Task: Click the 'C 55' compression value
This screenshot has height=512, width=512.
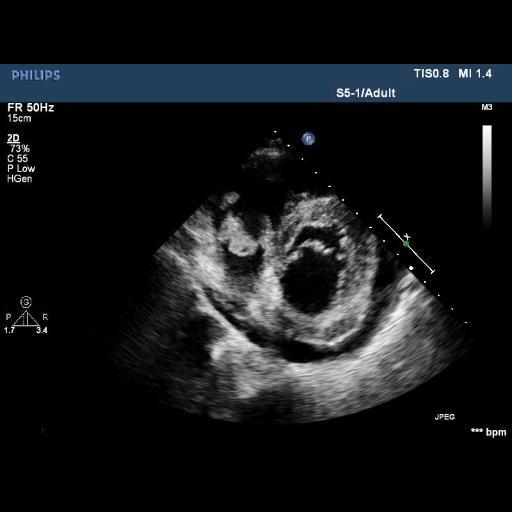Action: (x=18, y=158)
